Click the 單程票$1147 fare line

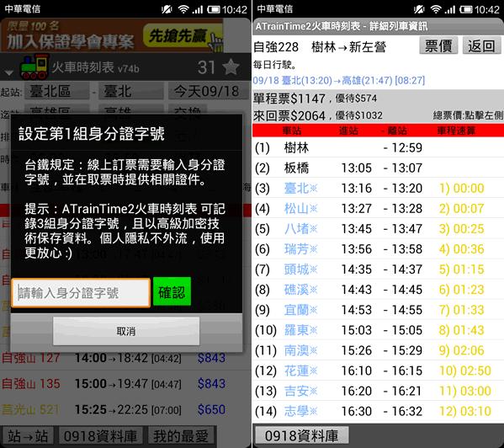315,98
